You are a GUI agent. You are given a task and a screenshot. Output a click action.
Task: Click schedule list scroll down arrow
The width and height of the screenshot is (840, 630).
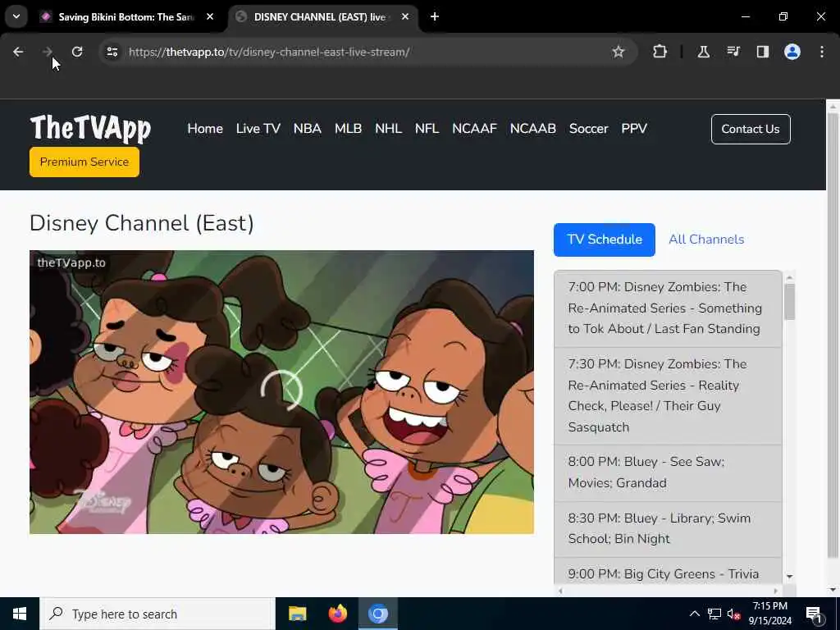(x=790, y=577)
